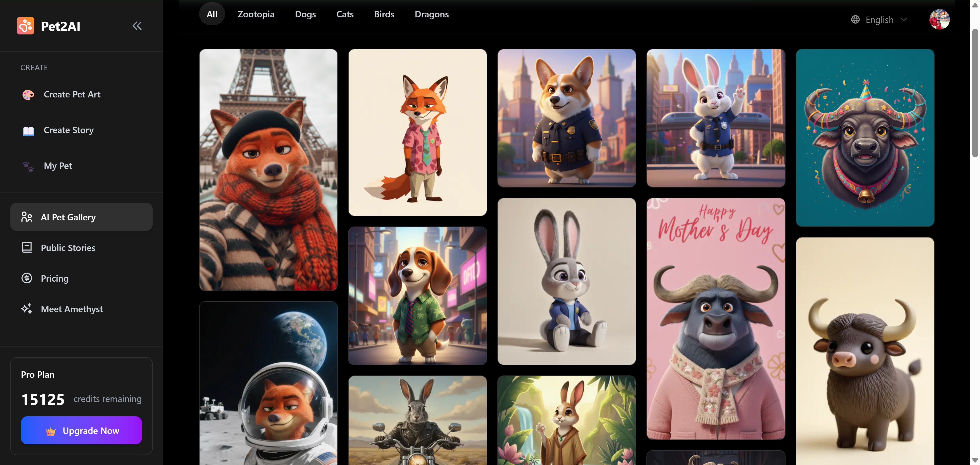
Task: Click the crown icon on Upgrade button
Action: 51,431
